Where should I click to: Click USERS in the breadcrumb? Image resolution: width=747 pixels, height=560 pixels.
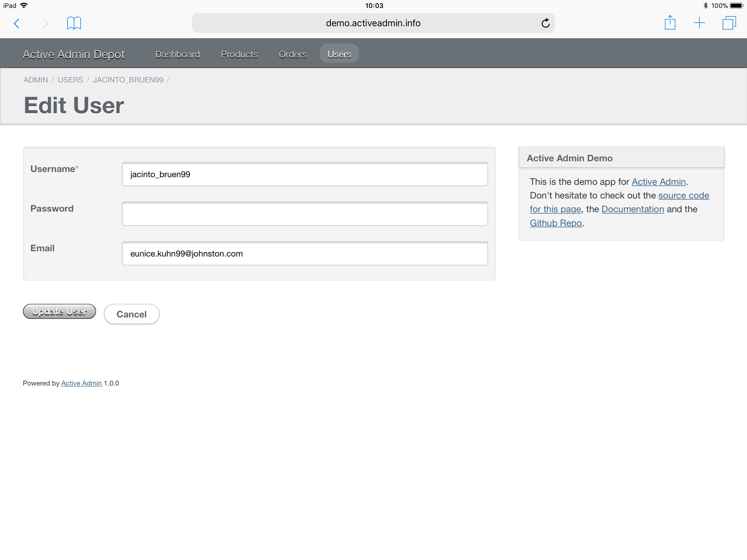tap(70, 80)
